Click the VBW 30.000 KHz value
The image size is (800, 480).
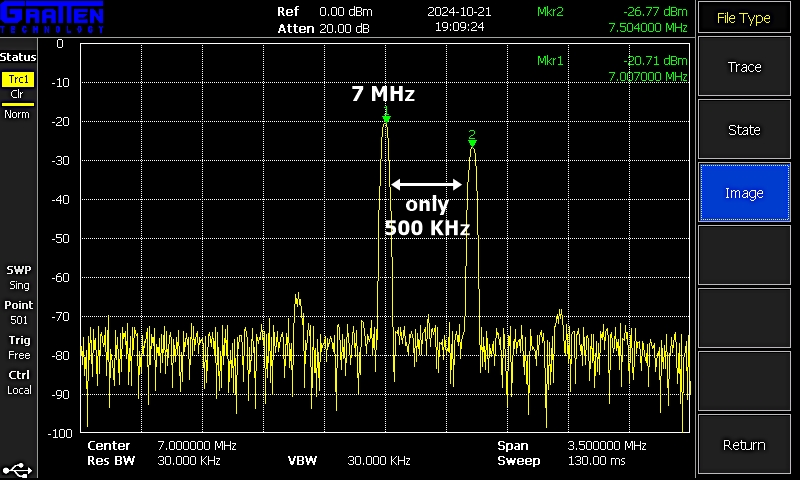point(379,461)
